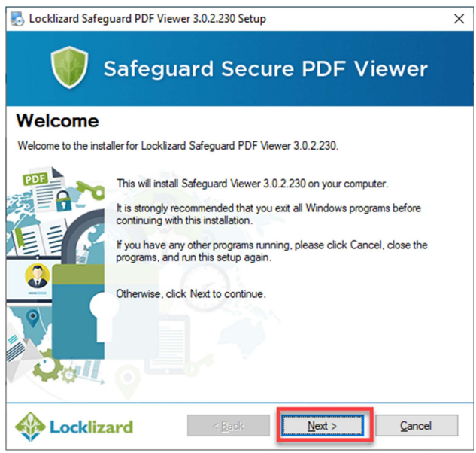
Task: Select the user avatar icon with the suit
Action: click(x=37, y=276)
